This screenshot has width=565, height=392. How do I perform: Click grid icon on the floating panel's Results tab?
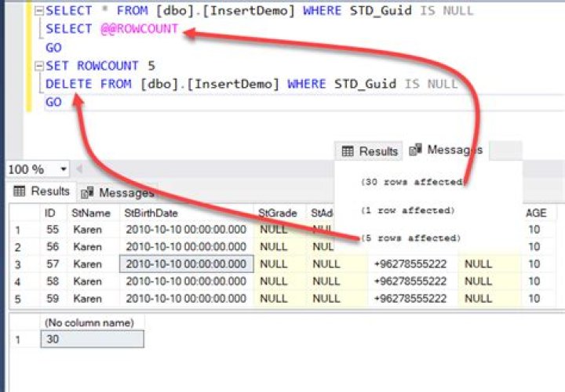point(348,151)
